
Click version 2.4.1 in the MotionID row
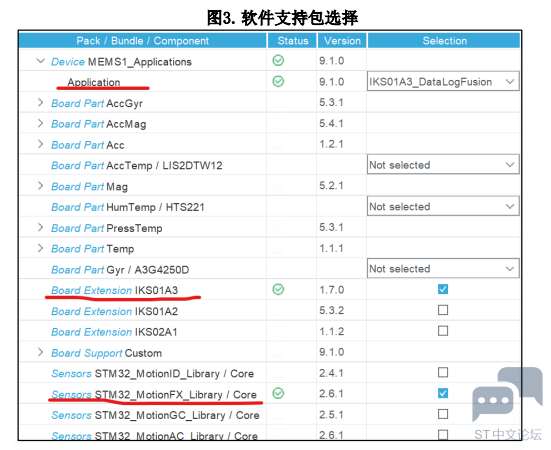pos(331,373)
